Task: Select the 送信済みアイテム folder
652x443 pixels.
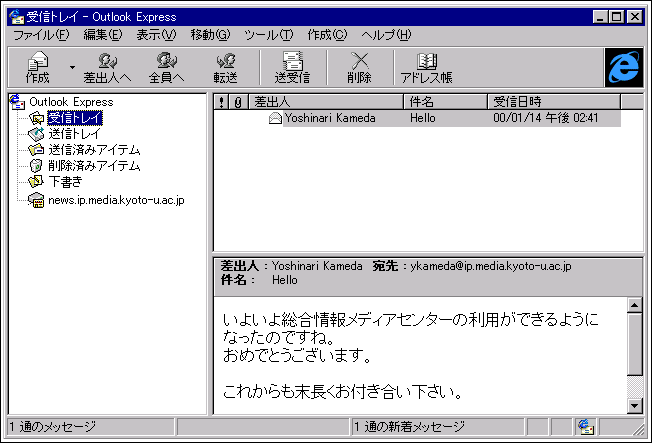Action: coord(94,150)
